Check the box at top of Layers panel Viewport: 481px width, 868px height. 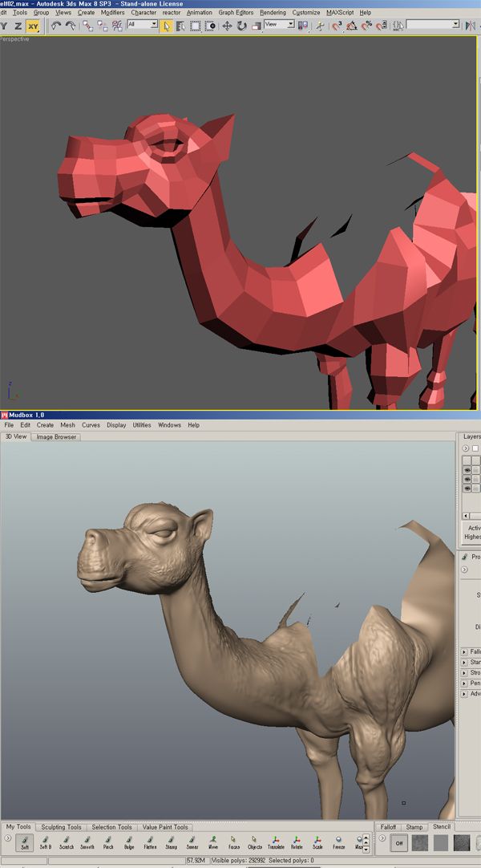point(475,448)
